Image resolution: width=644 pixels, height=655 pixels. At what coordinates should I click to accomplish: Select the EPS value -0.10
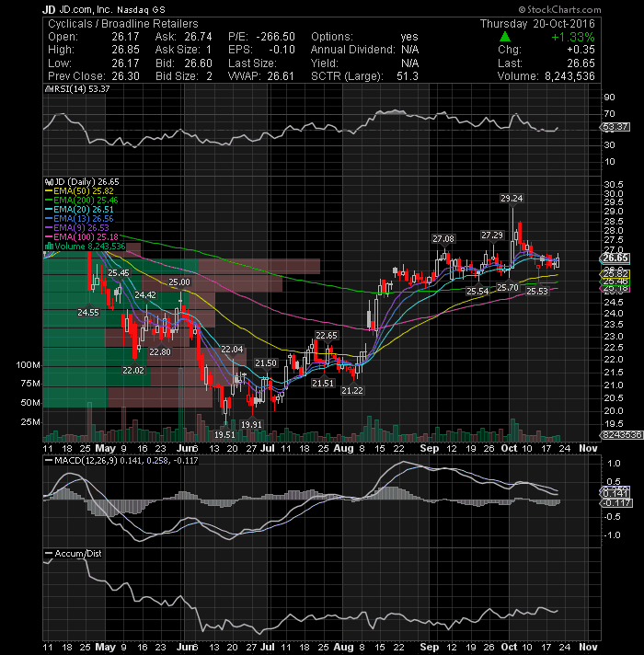[x=282, y=50]
